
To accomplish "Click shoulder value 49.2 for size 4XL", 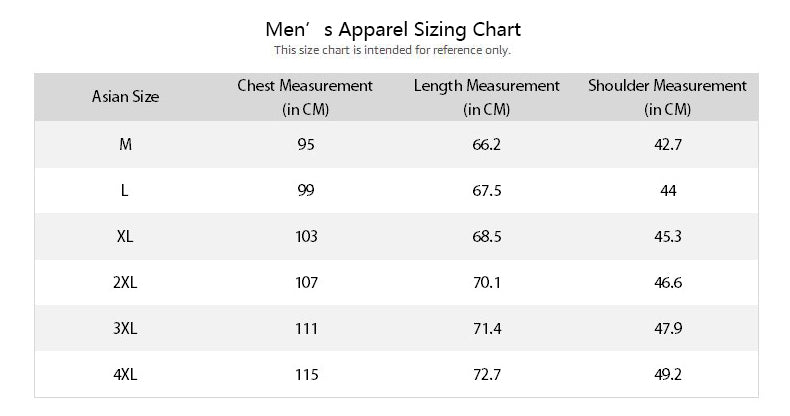I will pos(668,375).
